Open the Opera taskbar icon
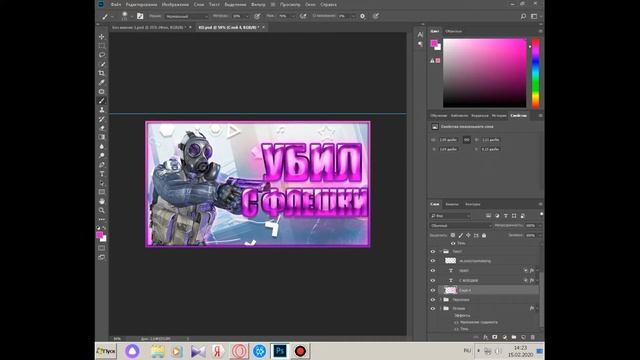The image size is (640, 360). click(239, 351)
